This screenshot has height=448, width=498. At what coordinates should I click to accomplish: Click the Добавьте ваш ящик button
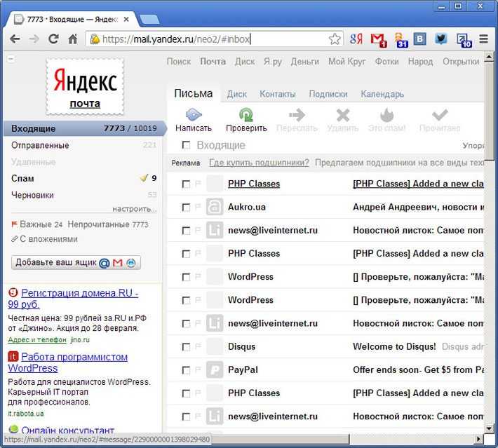pyautogui.click(x=76, y=263)
